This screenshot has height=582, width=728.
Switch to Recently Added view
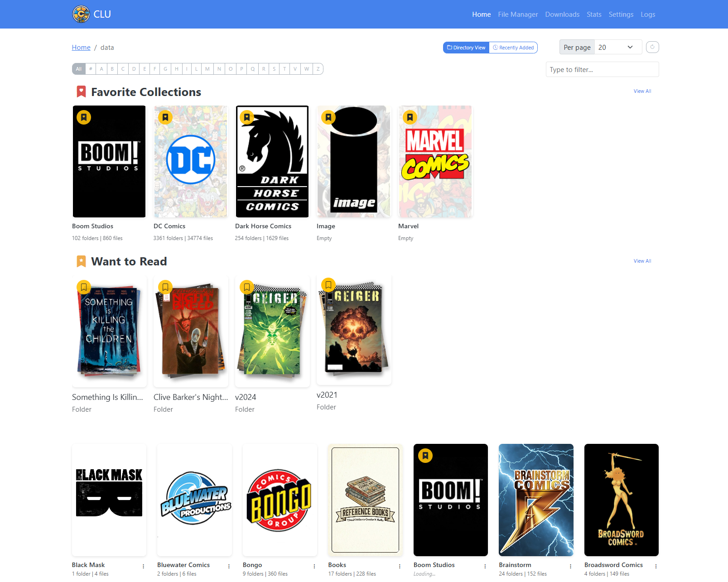pyautogui.click(x=513, y=48)
